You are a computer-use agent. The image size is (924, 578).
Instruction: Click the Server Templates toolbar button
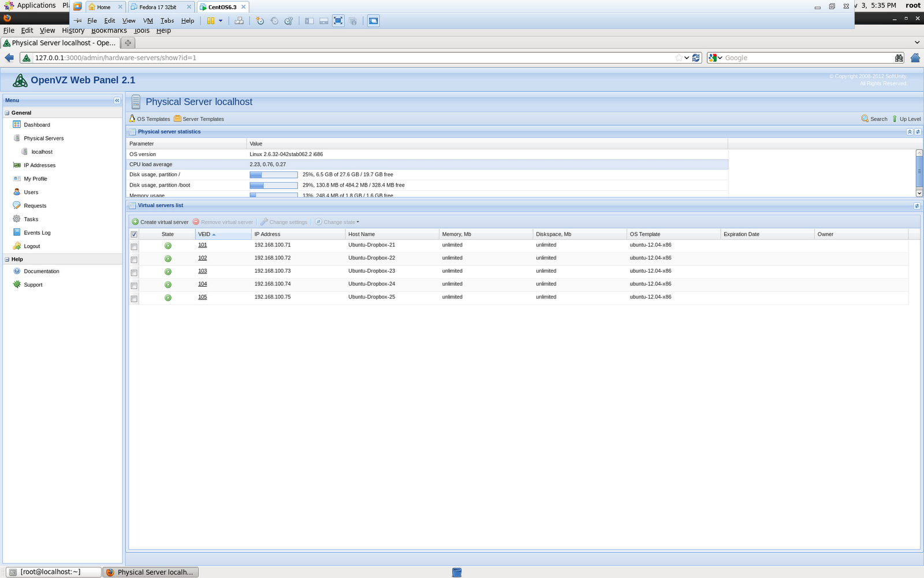(199, 119)
